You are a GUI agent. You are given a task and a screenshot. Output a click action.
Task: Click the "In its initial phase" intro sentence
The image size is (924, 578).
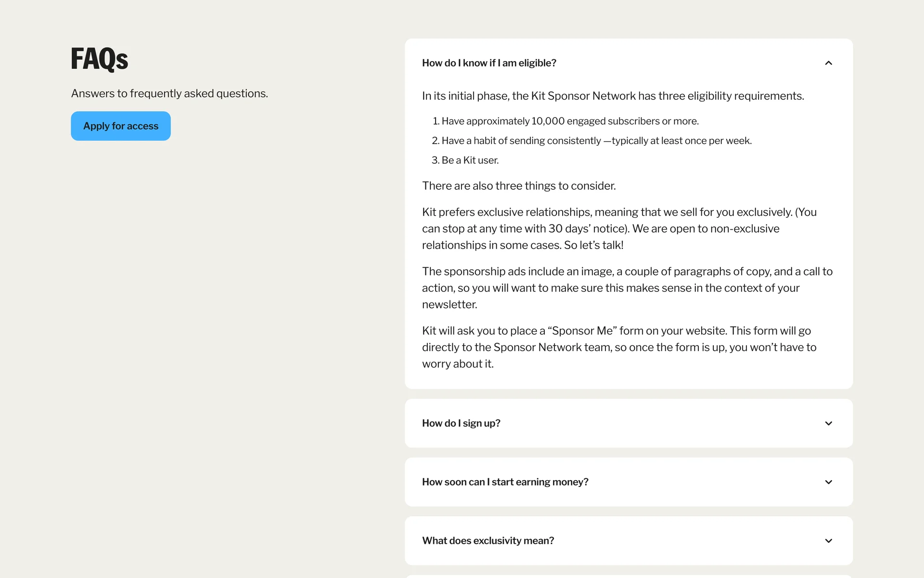(613, 96)
